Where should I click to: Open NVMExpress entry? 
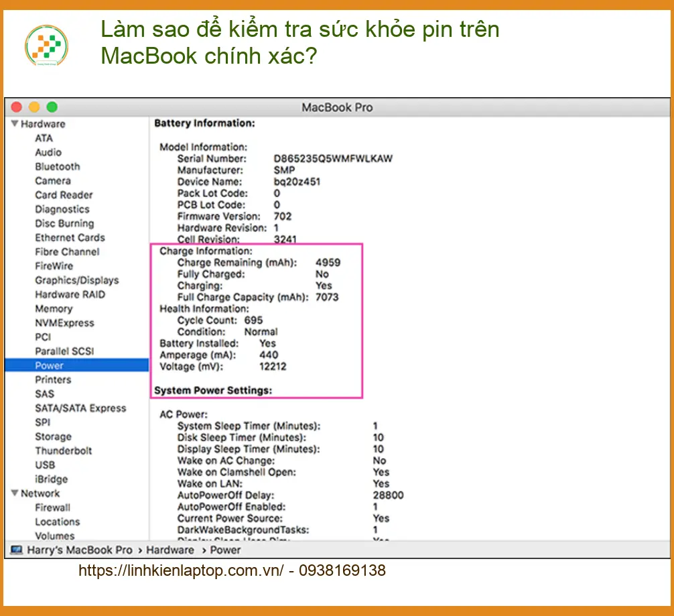(x=64, y=322)
